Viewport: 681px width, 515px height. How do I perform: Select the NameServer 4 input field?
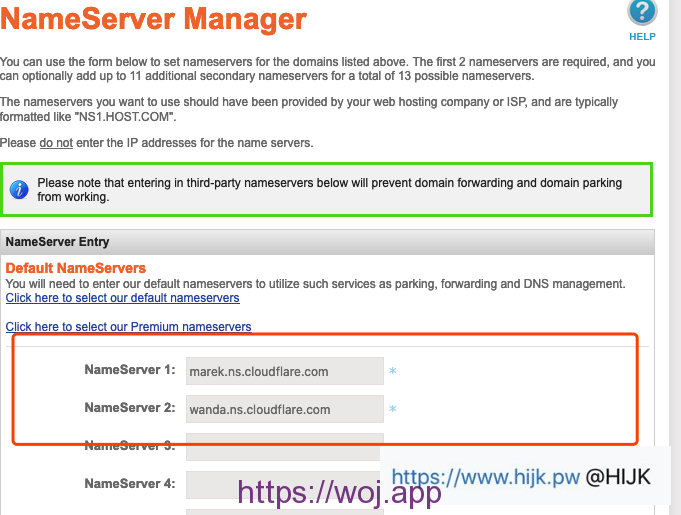(283, 485)
